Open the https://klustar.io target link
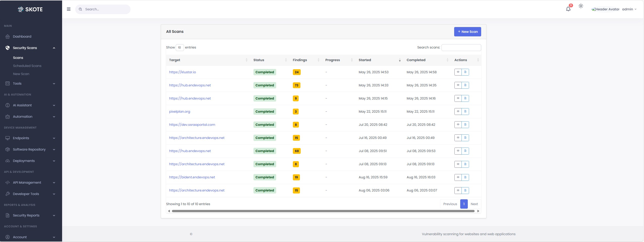The width and height of the screenshot is (644, 242). [x=182, y=72]
